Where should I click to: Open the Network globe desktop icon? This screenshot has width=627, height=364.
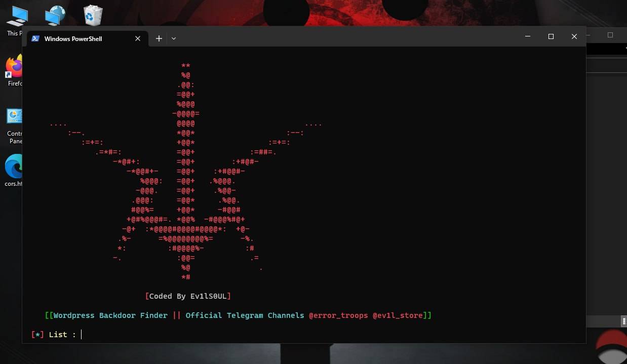[x=55, y=15]
